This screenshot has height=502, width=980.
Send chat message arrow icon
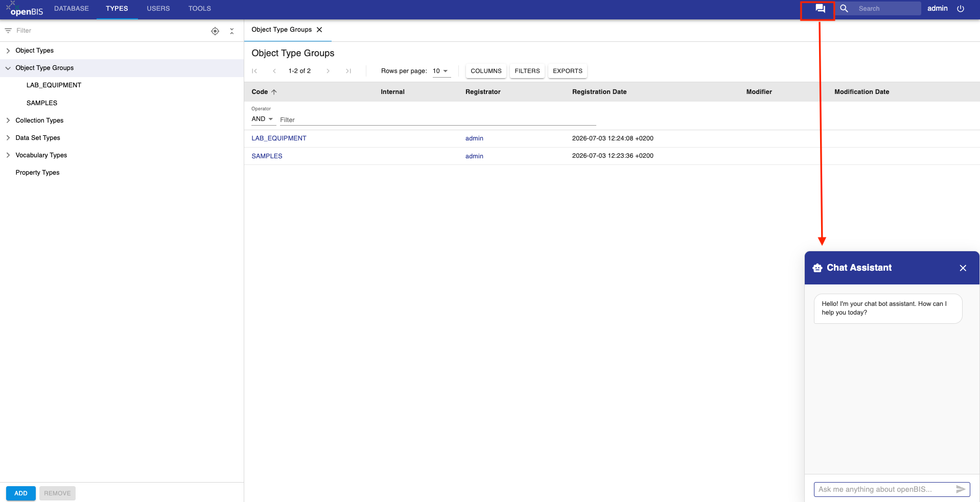(961, 489)
